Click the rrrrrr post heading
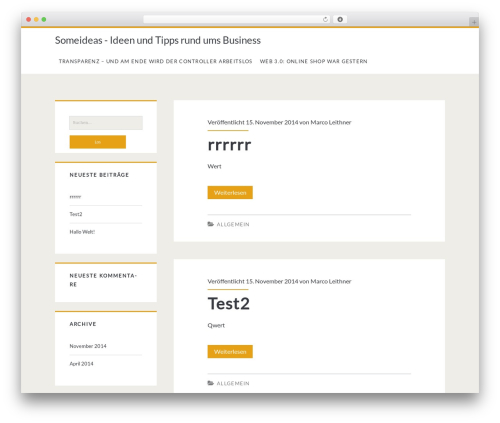Screen dimensions: 500x423 click(229, 145)
